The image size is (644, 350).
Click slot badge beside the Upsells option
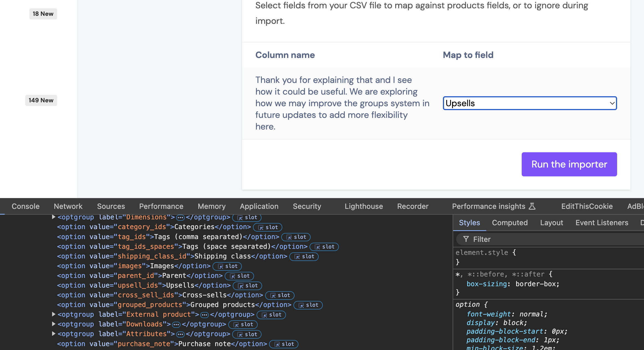247,285
